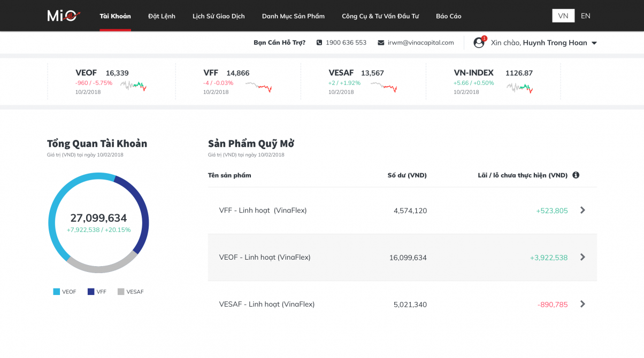
Task: Click the MiO logo
Action: point(64,16)
